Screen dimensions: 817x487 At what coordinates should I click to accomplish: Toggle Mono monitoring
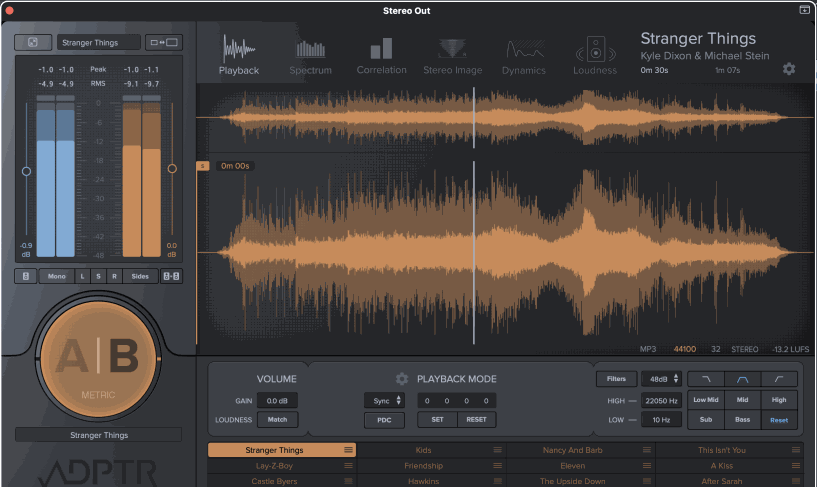[57, 276]
